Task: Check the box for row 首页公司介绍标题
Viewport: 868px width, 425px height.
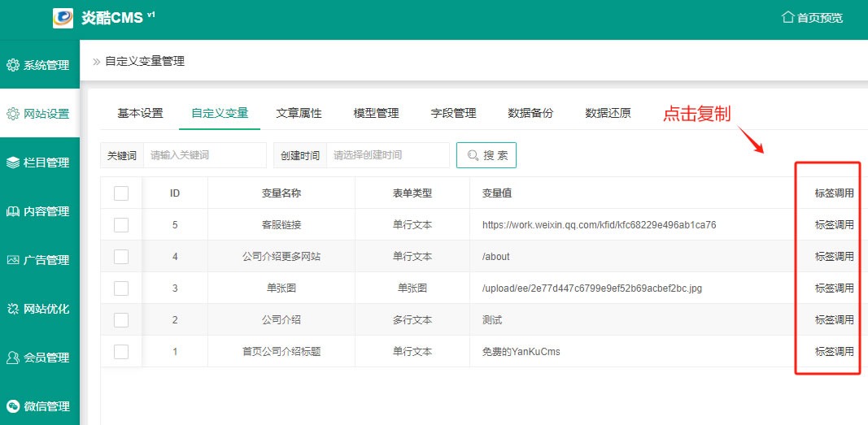Action: [x=121, y=352]
